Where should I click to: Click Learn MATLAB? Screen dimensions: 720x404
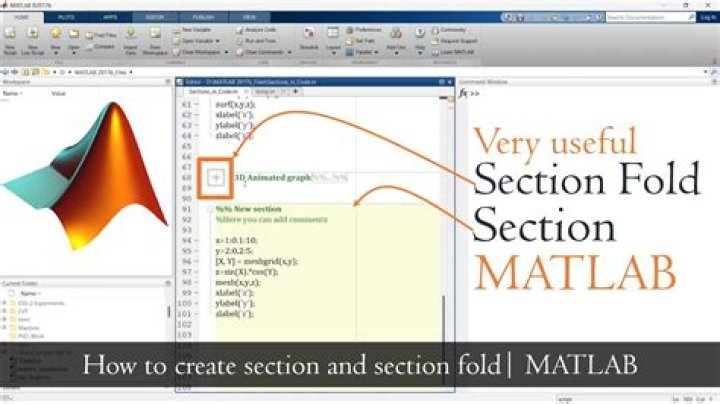(453, 52)
